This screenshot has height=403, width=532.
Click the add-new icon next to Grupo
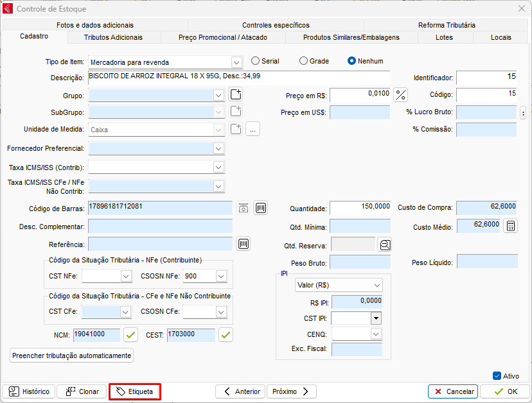pyautogui.click(x=236, y=95)
